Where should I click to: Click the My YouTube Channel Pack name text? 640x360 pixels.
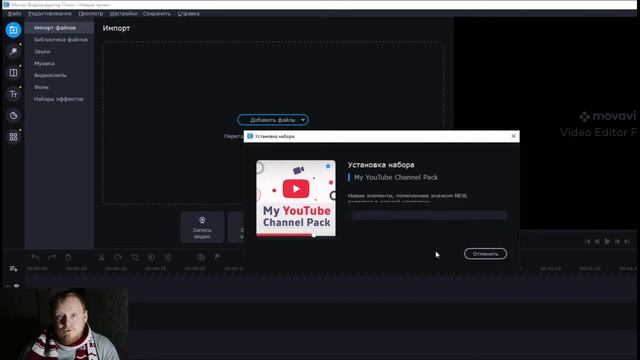click(x=396, y=177)
